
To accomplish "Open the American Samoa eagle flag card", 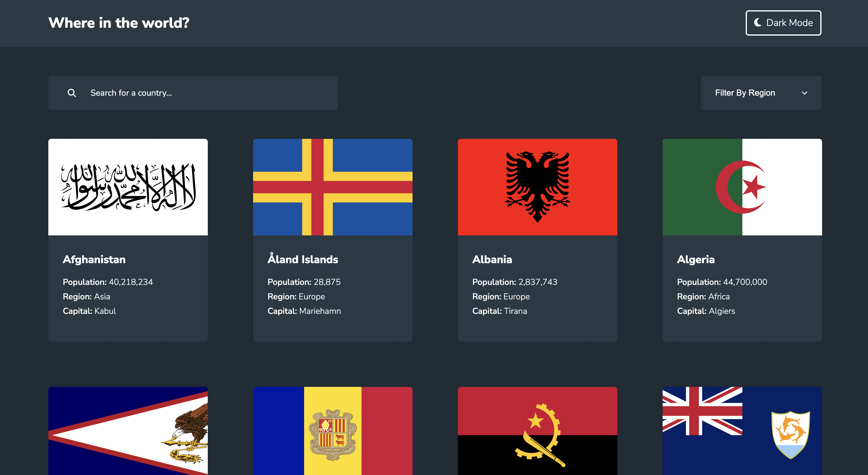I will coord(128,431).
